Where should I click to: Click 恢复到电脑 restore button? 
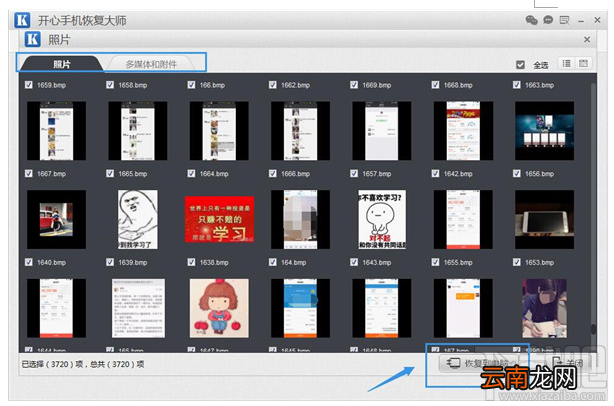[x=478, y=363]
